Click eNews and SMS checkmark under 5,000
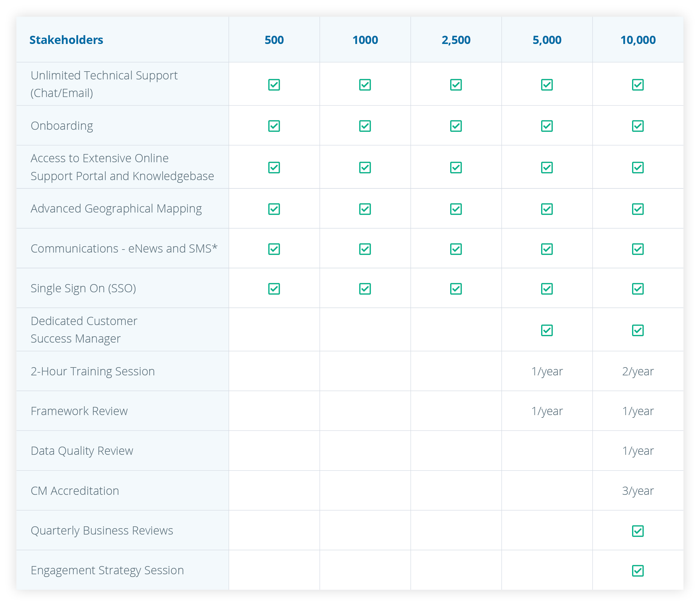The height and width of the screenshot is (607, 700). tap(547, 249)
